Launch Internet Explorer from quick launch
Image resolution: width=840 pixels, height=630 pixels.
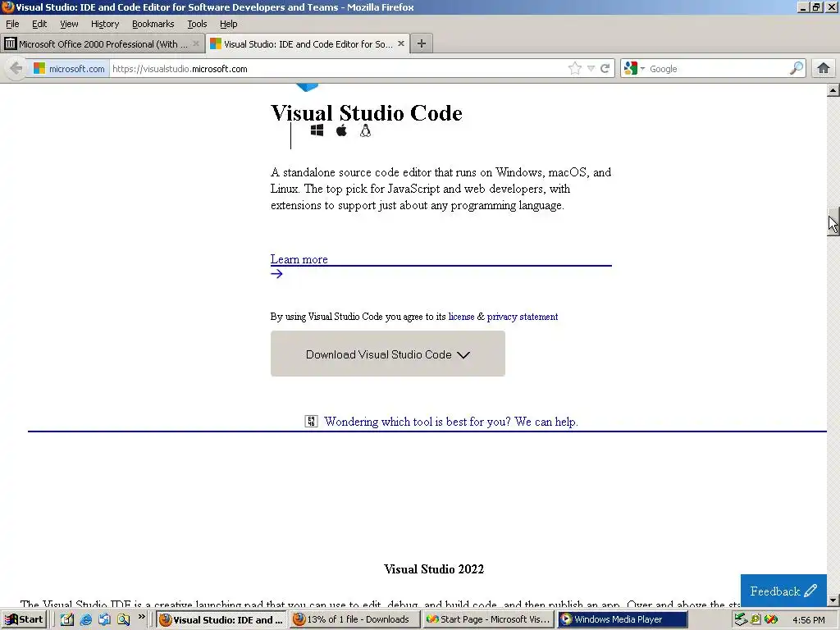(85, 619)
